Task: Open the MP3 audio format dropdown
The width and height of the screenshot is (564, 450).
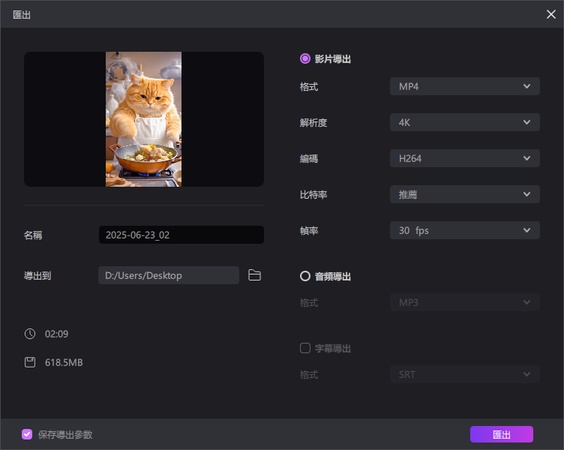Action: (465, 302)
